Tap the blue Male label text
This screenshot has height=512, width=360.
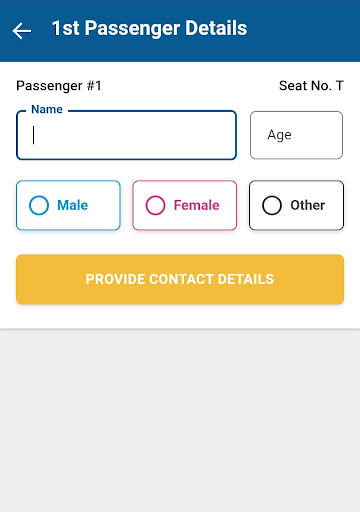[x=73, y=205]
